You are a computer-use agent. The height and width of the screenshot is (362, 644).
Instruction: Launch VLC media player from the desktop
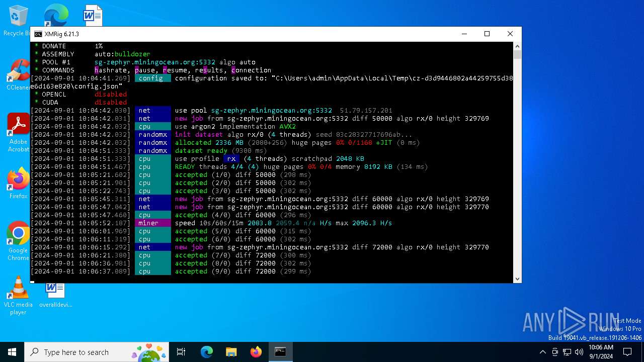18,296
